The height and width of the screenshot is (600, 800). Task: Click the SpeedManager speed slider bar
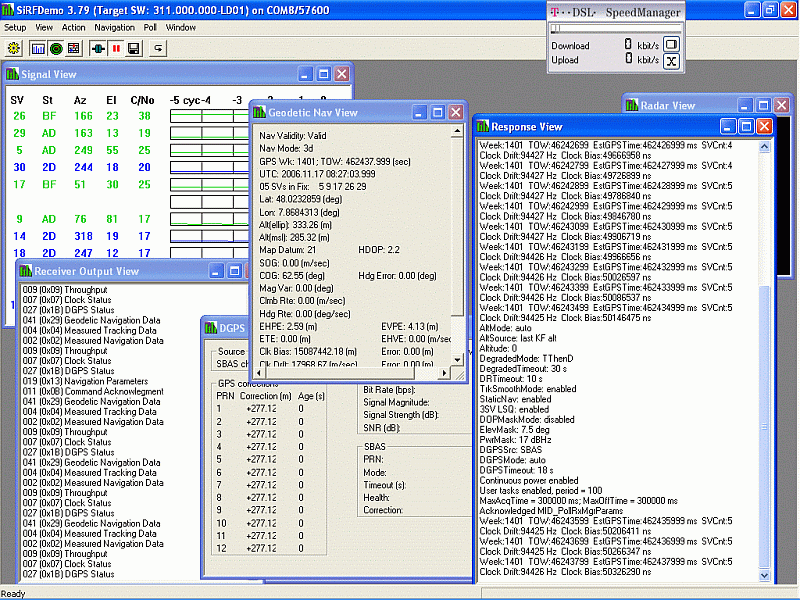coord(614,29)
